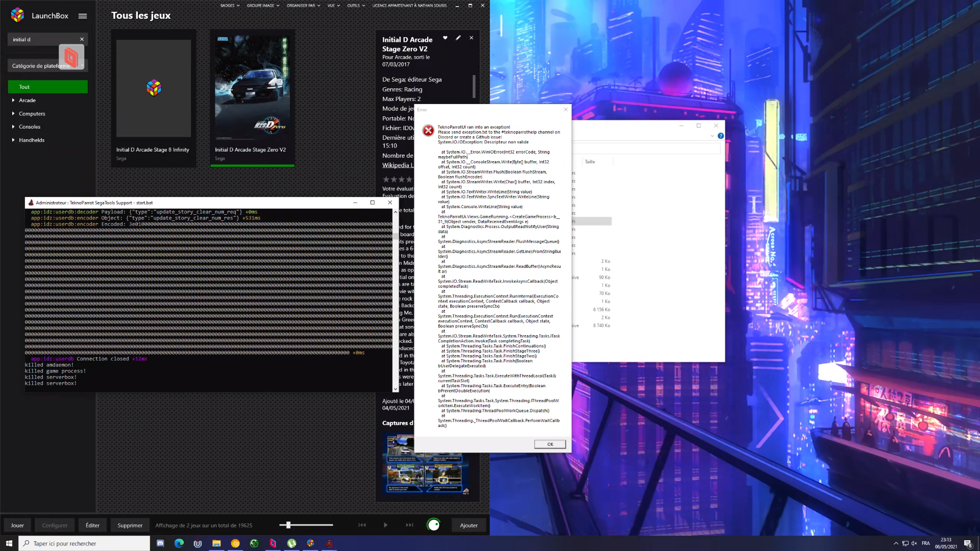Open the pink app icon in the taskbar
The image size is (980, 551).
(x=273, y=543)
